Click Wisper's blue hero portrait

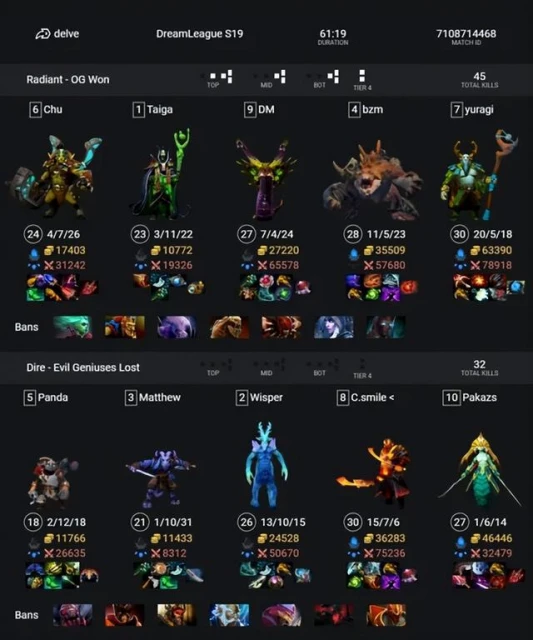pyautogui.click(x=266, y=466)
